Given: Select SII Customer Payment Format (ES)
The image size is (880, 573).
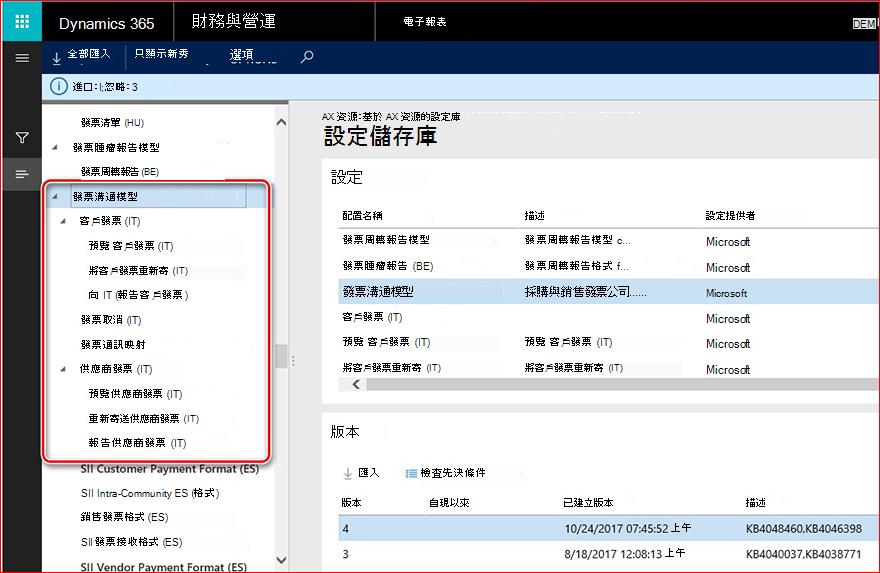Looking at the screenshot, I should (169, 469).
